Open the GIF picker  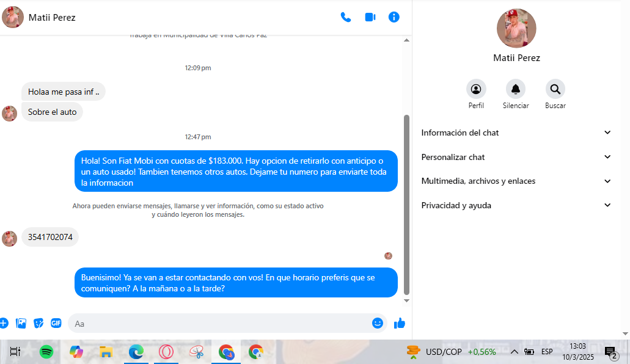[x=56, y=323]
